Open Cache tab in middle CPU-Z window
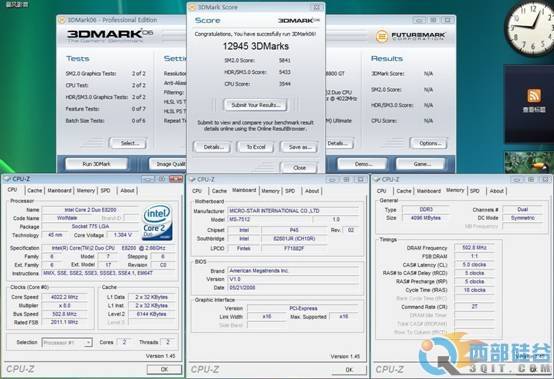This screenshot has height=379, width=554. click(219, 191)
